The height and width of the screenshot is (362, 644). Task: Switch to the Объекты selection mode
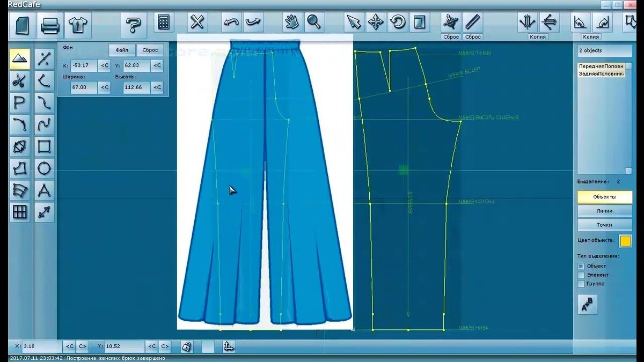[x=605, y=197]
